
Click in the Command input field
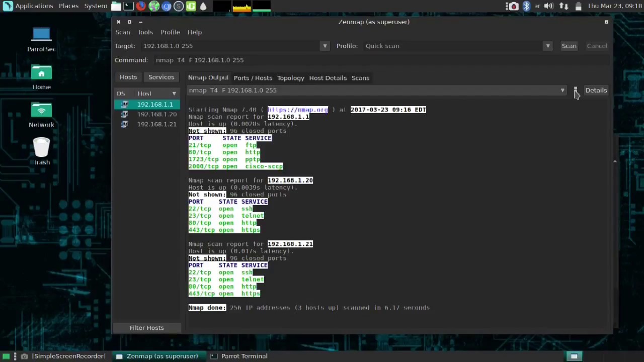pos(381,60)
